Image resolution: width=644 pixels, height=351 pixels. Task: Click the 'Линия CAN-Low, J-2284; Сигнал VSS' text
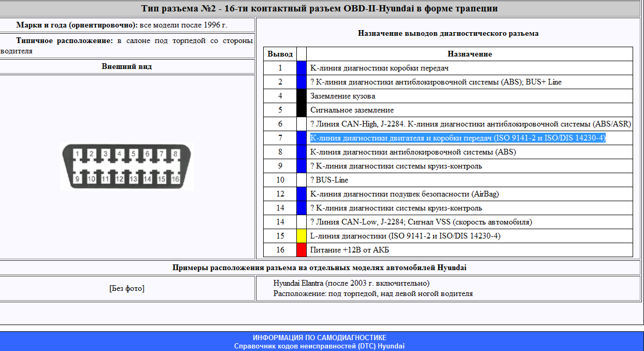click(421, 222)
